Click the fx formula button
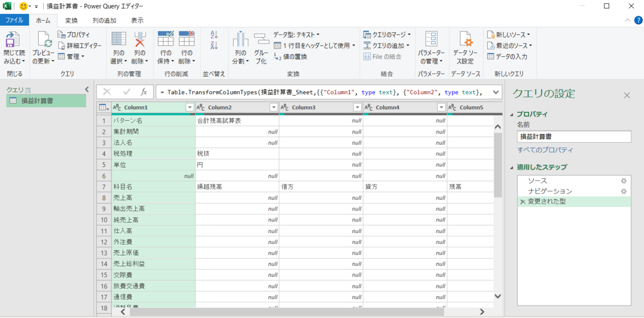Screen dimensions: 644x318 [144, 92]
